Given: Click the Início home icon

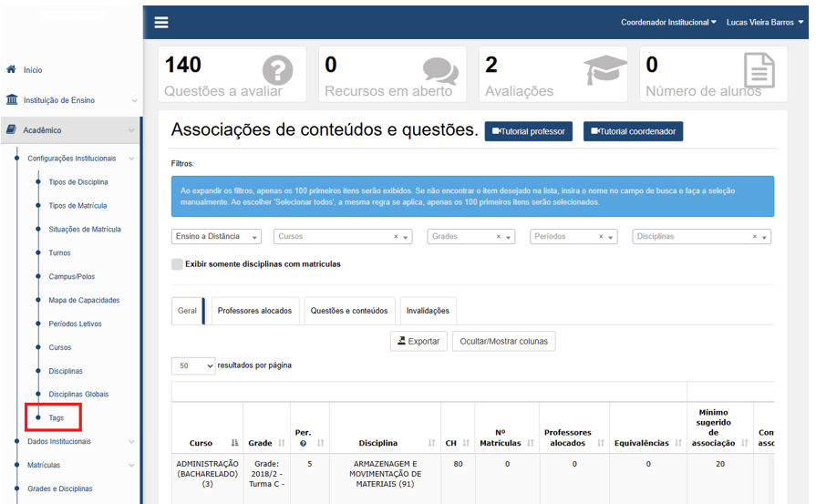Looking at the screenshot, I should pos(11,69).
